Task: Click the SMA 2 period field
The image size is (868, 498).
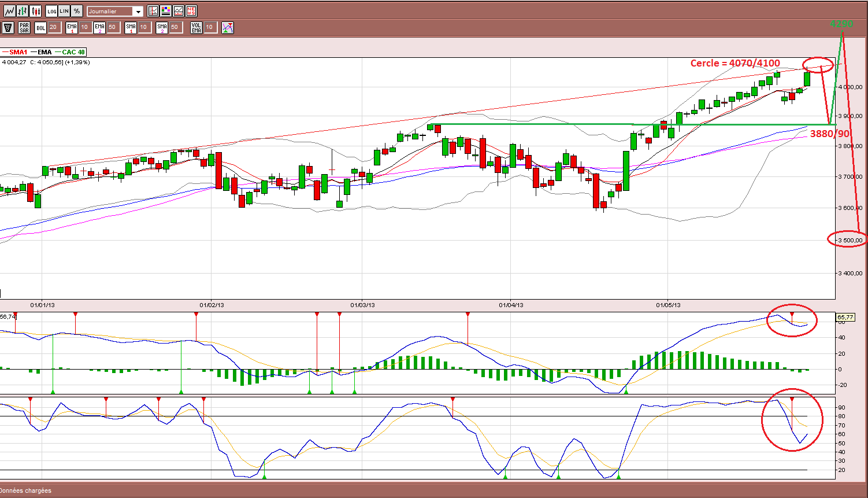Action: click(x=176, y=27)
